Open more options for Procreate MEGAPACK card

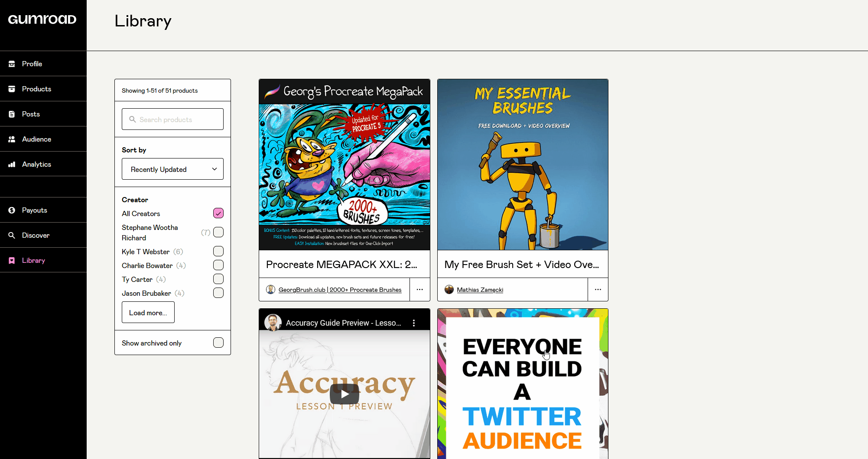[x=419, y=289]
